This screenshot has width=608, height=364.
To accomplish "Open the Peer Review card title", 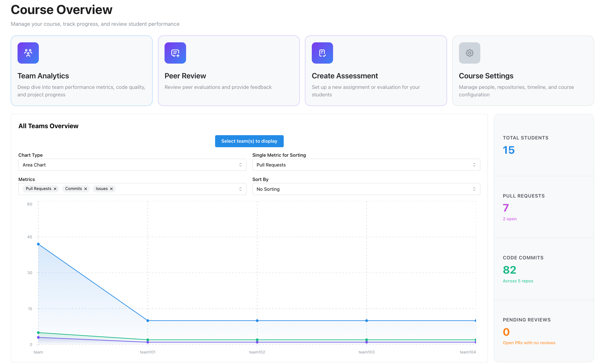I will pos(185,76).
